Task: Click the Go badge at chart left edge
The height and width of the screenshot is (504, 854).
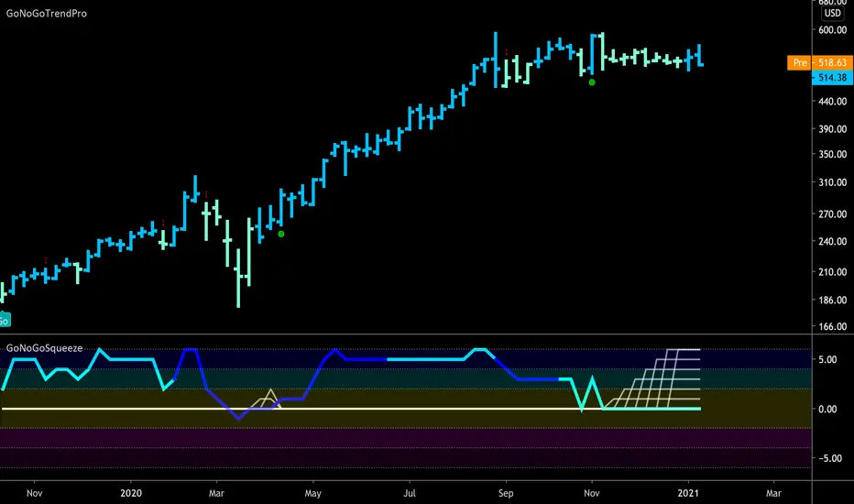Action: pyautogui.click(x=5, y=319)
